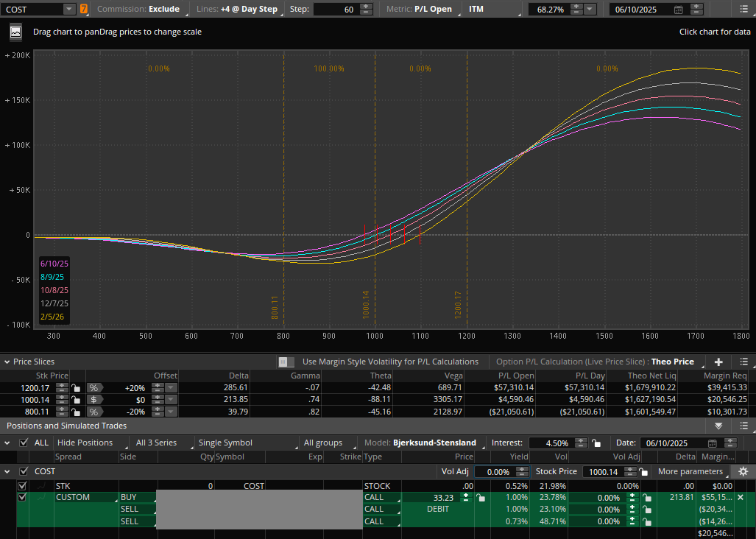Toggle the lock on the 1000.14 price slice
756x539 pixels.
[76, 400]
